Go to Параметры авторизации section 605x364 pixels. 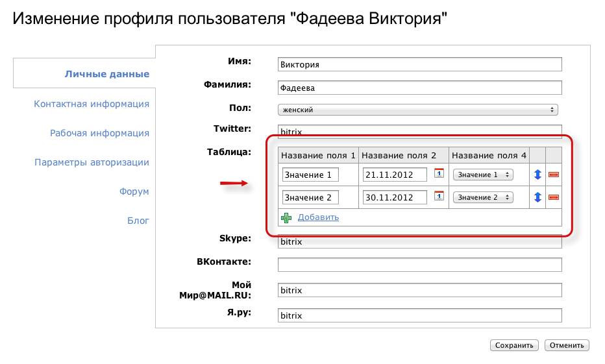(x=92, y=162)
